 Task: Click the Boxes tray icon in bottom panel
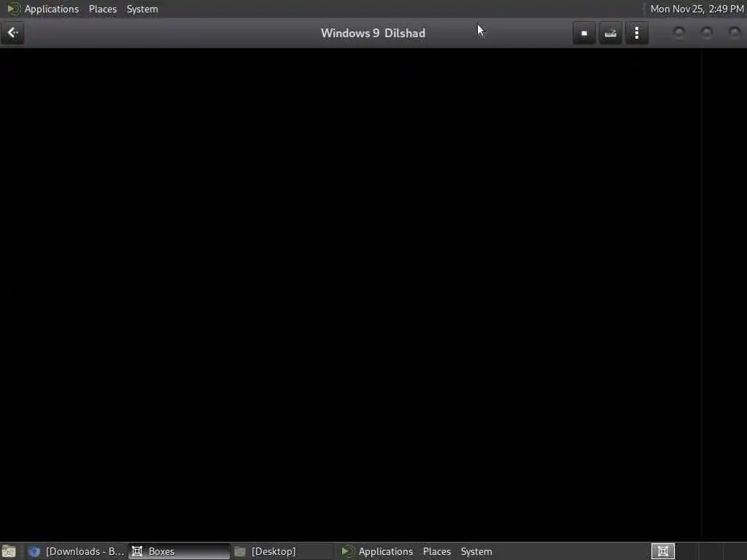click(x=662, y=551)
